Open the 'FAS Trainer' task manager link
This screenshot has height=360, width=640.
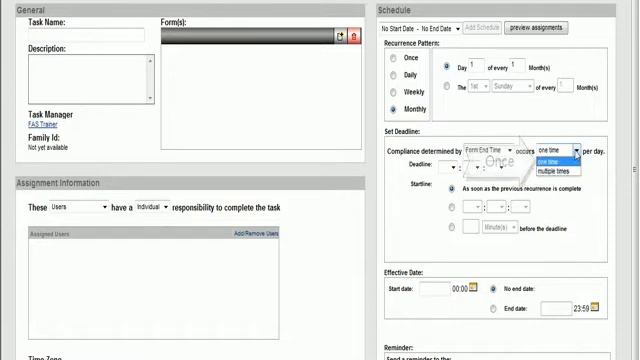[x=43, y=124]
